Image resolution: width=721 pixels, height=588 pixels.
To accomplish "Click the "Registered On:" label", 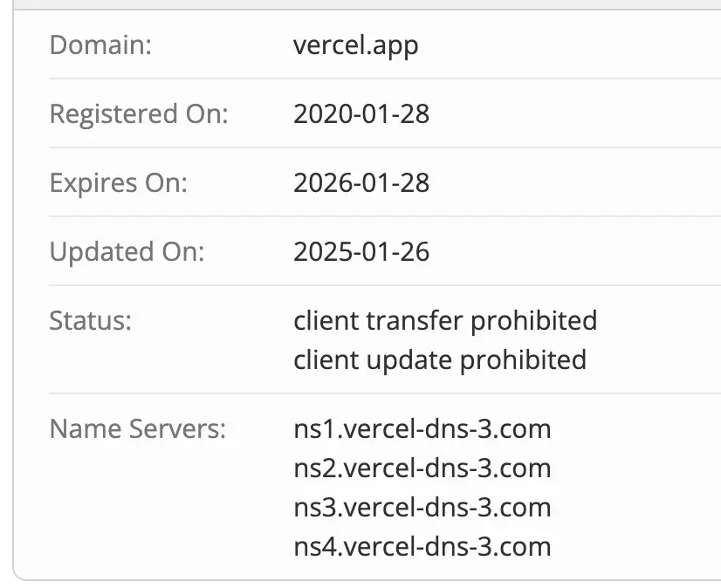I will (138, 113).
